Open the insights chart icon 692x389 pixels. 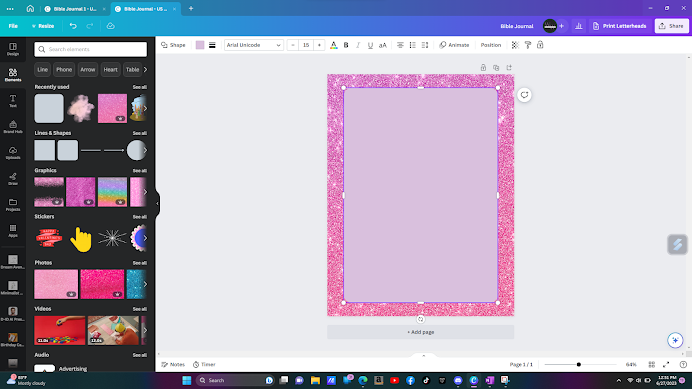coord(579,26)
